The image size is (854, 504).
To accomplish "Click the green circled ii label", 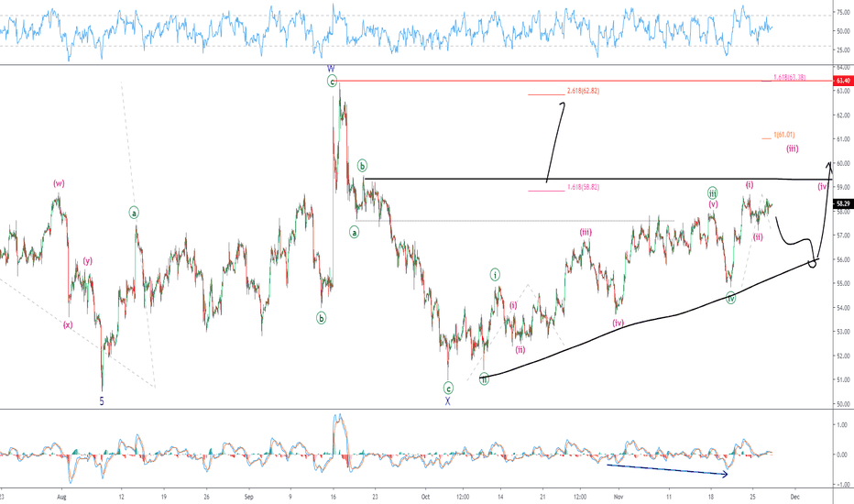I will pyautogui.click(x=484, y=379).
